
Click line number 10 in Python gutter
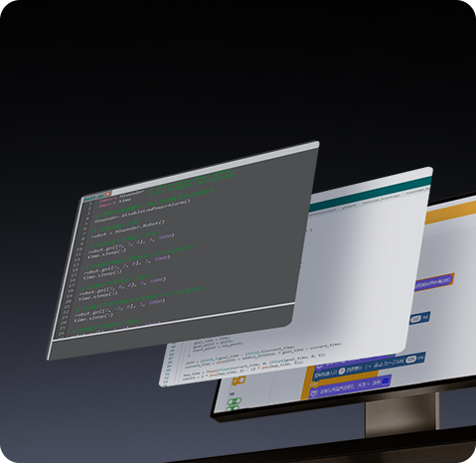click(x=79, y=249)
